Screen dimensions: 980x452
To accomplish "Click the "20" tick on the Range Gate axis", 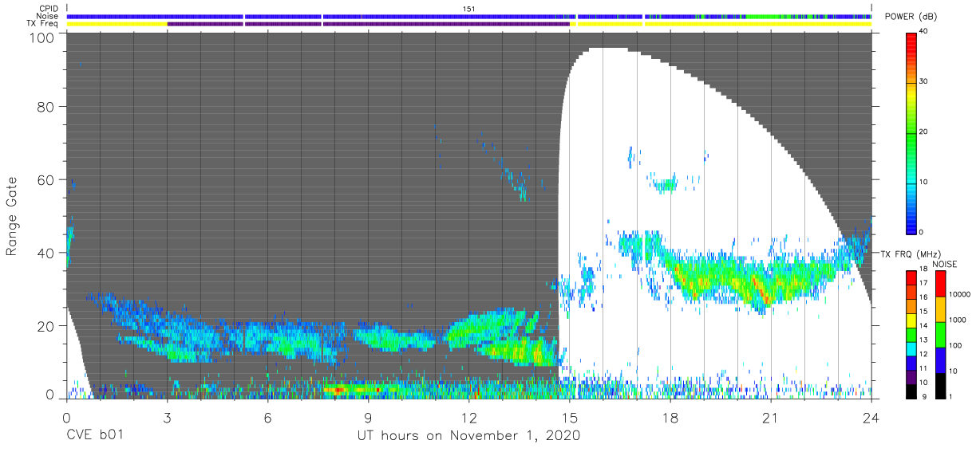I will 46,325.
